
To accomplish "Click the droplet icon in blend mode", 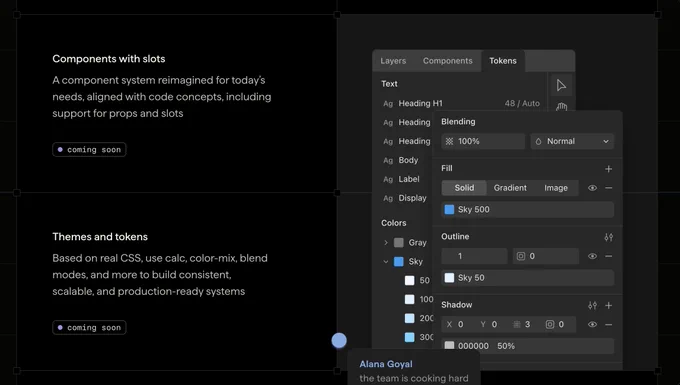I will click(538, 141).
